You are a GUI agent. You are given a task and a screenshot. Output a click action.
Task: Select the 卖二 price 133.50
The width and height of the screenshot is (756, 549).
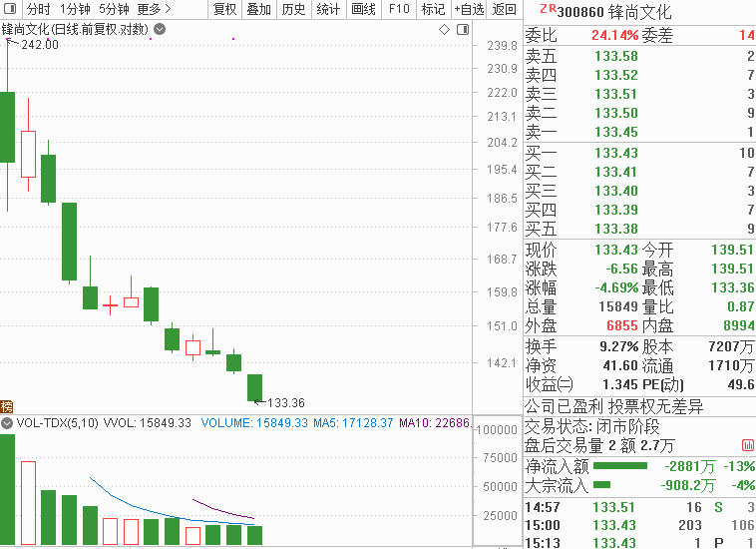616,113
